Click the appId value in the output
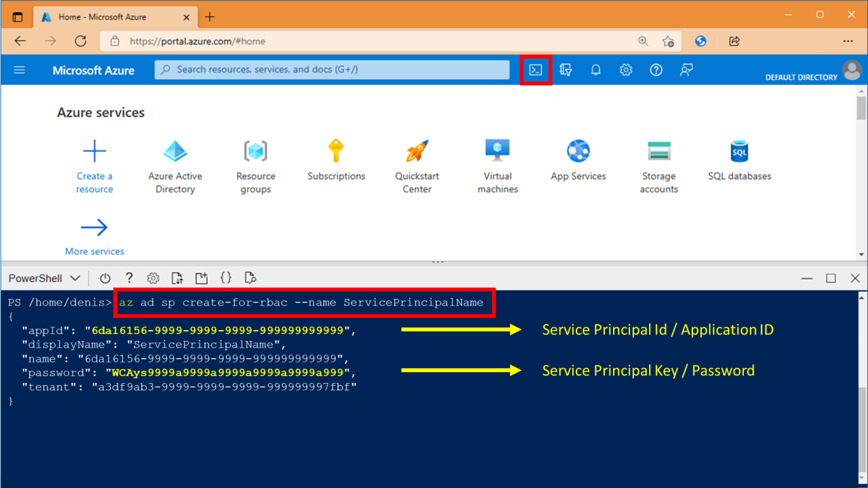 coord(218,331)
